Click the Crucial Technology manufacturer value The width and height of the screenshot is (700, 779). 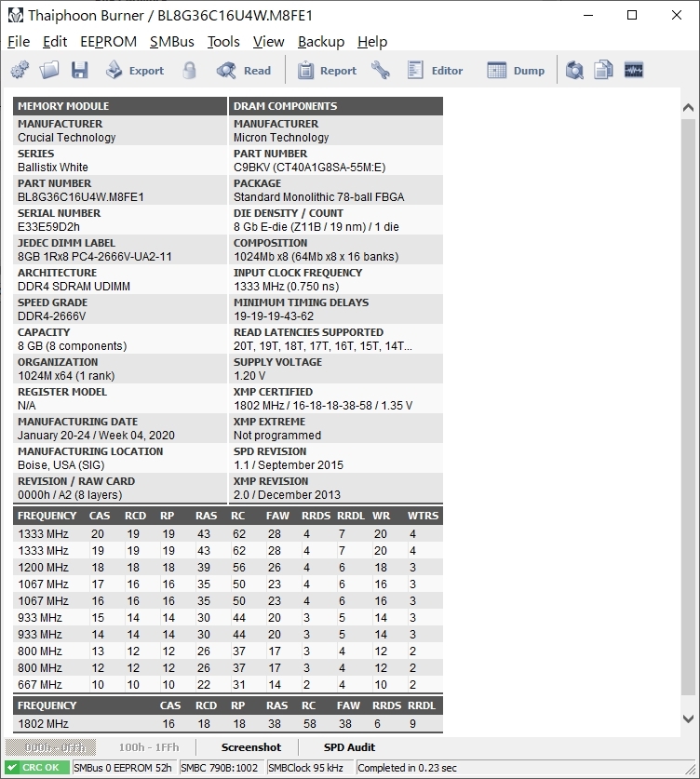67,138
